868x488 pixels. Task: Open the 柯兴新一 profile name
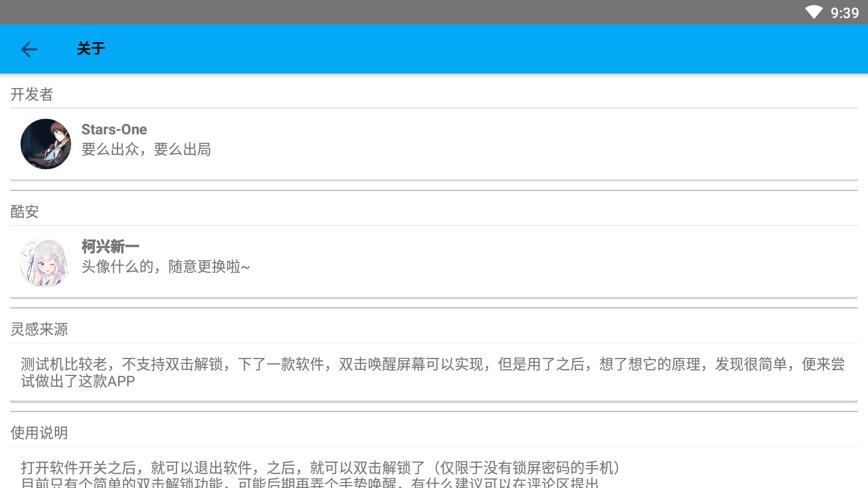click(110, 246)
